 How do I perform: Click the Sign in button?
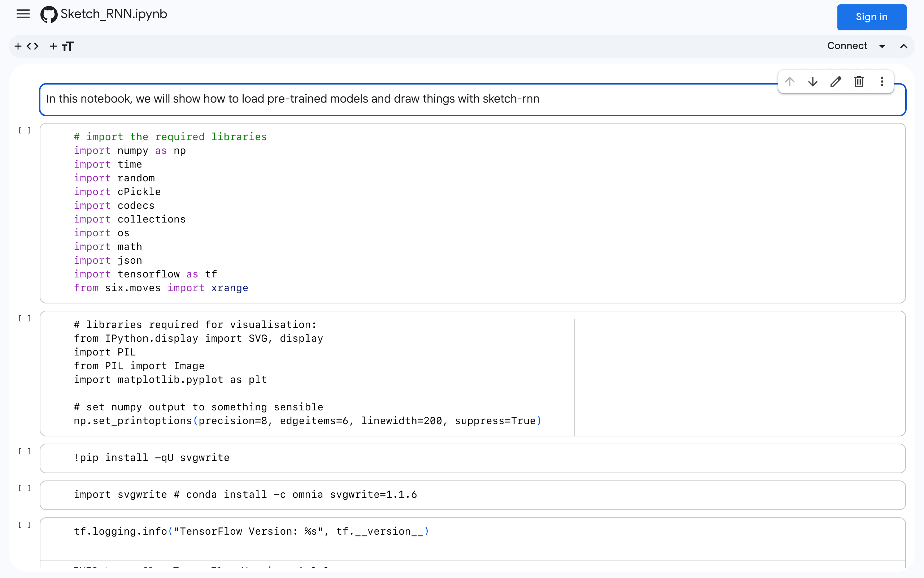tap(872, 17)
